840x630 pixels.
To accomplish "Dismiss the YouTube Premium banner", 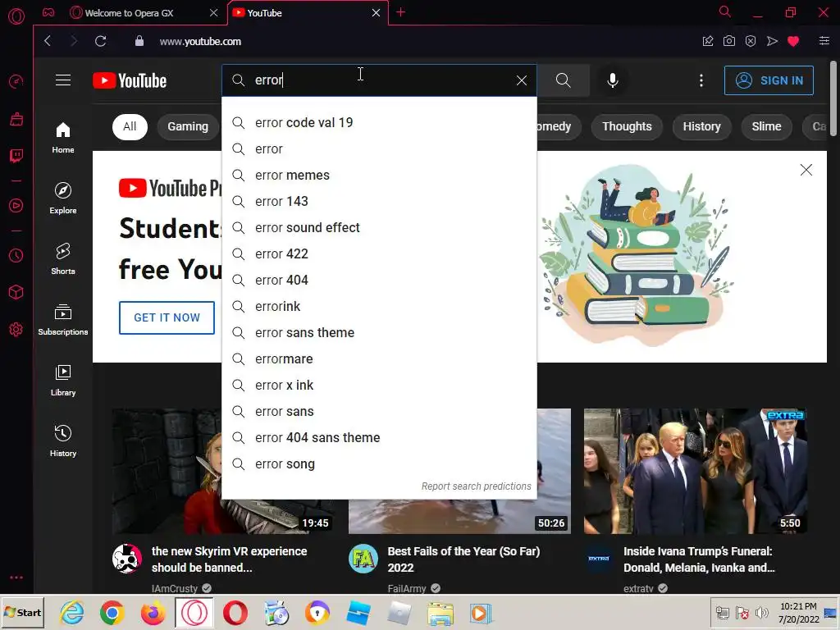I will pos(806,170).
